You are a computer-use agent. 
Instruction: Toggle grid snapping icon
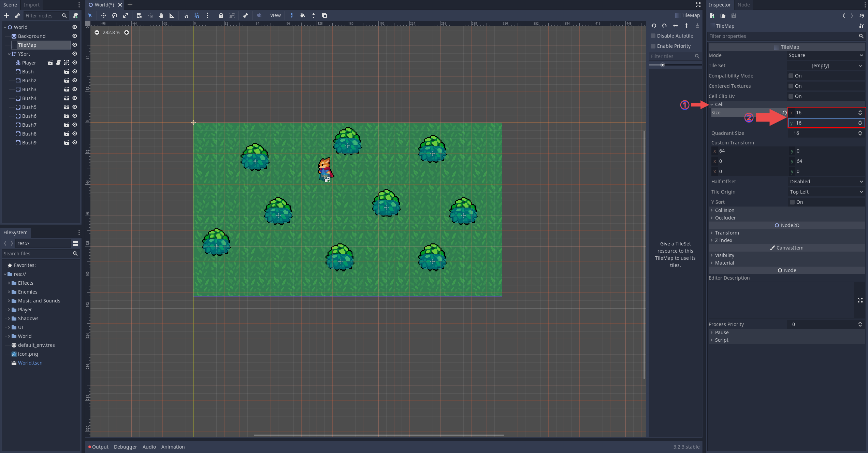click(197, 15)
